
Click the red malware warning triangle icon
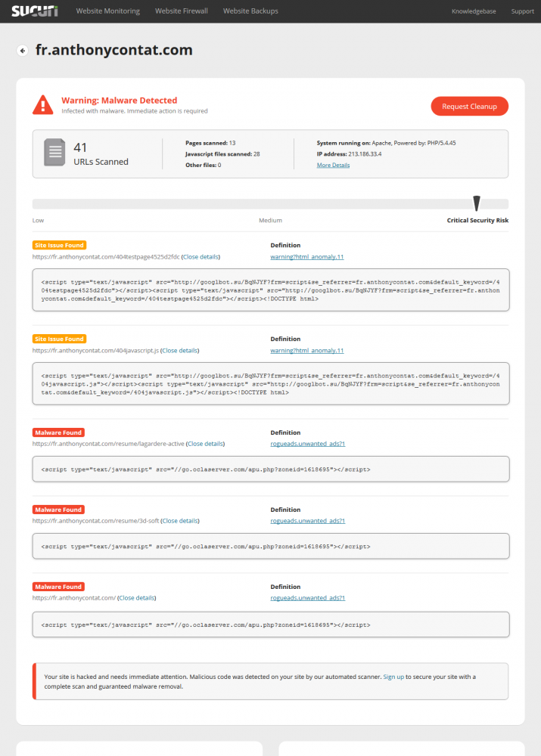point(43,104)
